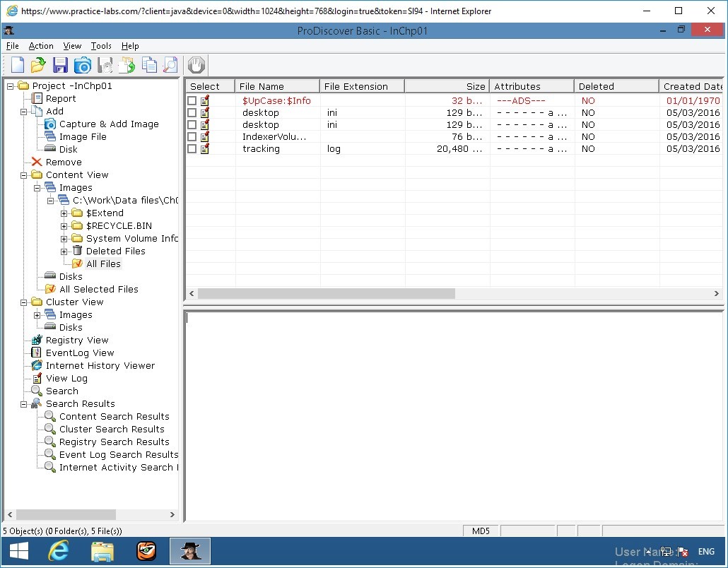Open Registry Search Results
728x568 pixels.
click(115, 442)
